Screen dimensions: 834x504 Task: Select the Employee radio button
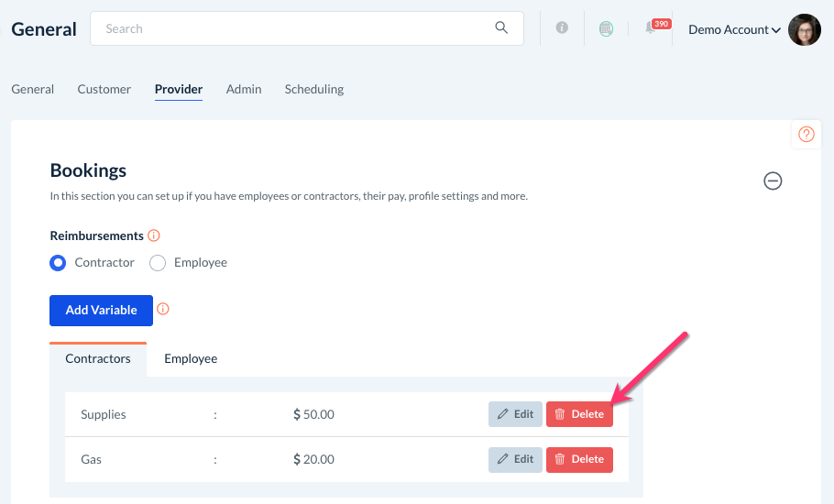click(158, 263)
